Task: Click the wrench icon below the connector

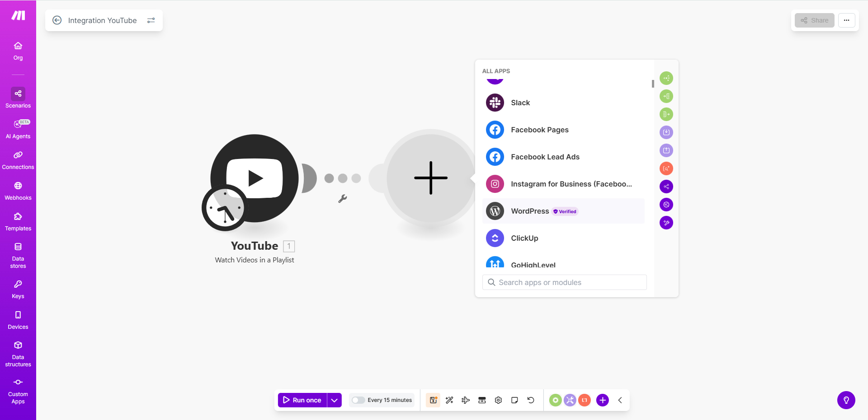Action: [343, 199]
